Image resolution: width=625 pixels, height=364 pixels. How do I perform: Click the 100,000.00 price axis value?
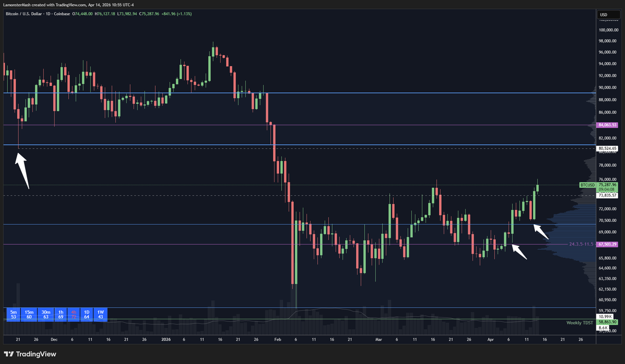coord(608,30)
